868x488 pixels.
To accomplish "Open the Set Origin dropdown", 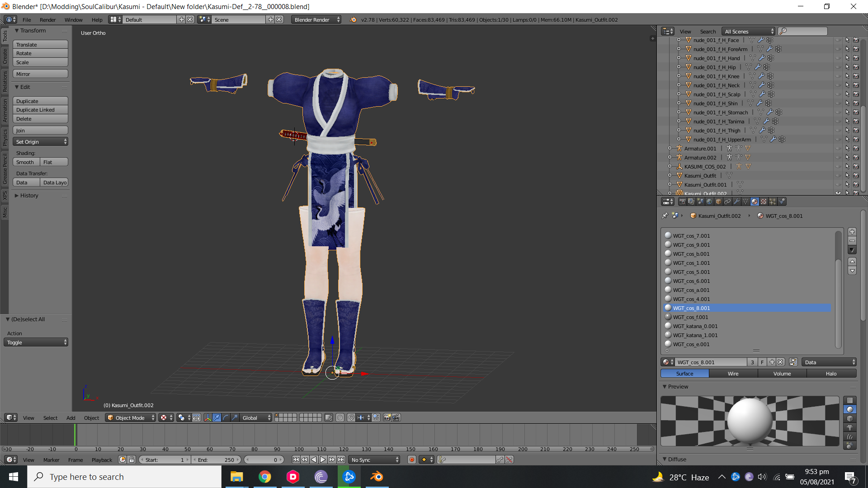I will click(40, 142).
